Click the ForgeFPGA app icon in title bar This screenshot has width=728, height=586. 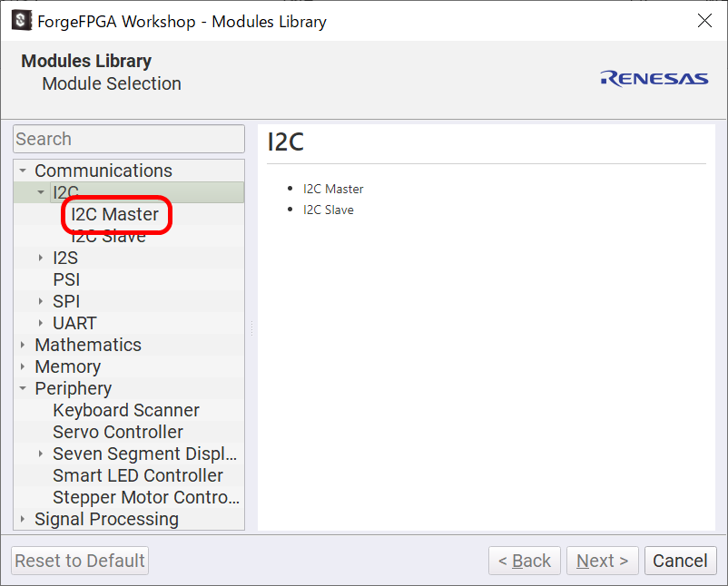pos(21,20)
